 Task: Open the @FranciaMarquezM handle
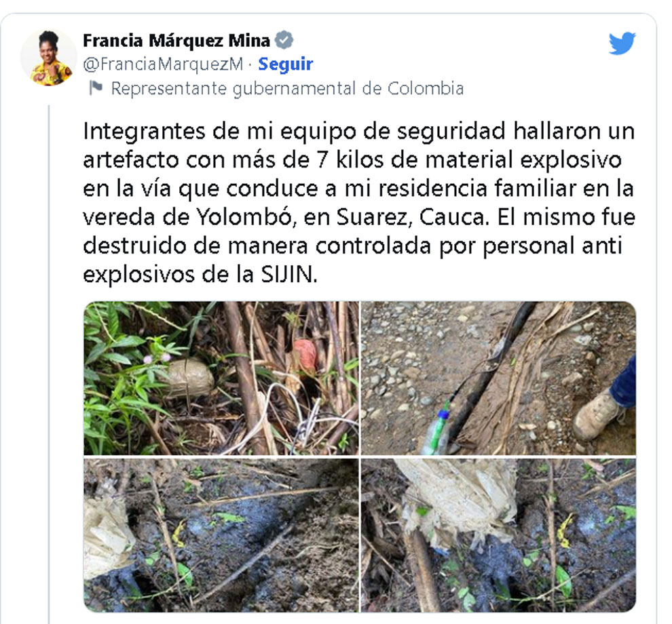coord(164,64)
